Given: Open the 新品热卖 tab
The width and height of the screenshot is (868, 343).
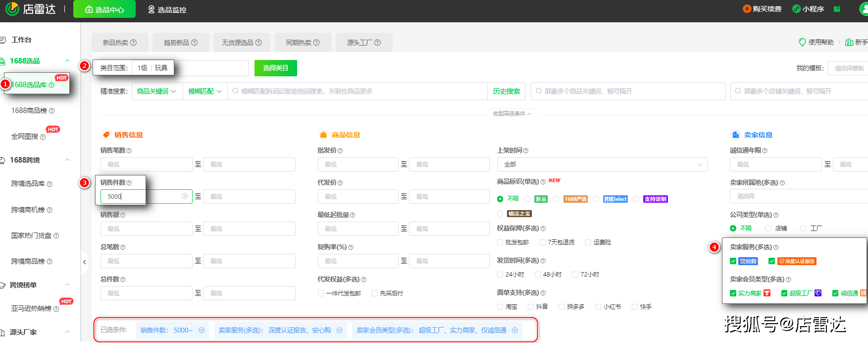Looking at the screenshot, I should [120, 43].
